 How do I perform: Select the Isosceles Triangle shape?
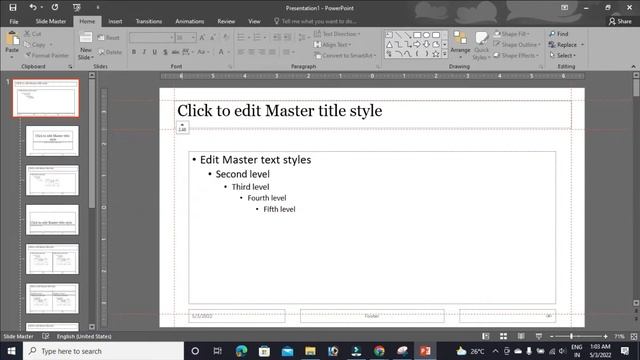tap(389, 44)
